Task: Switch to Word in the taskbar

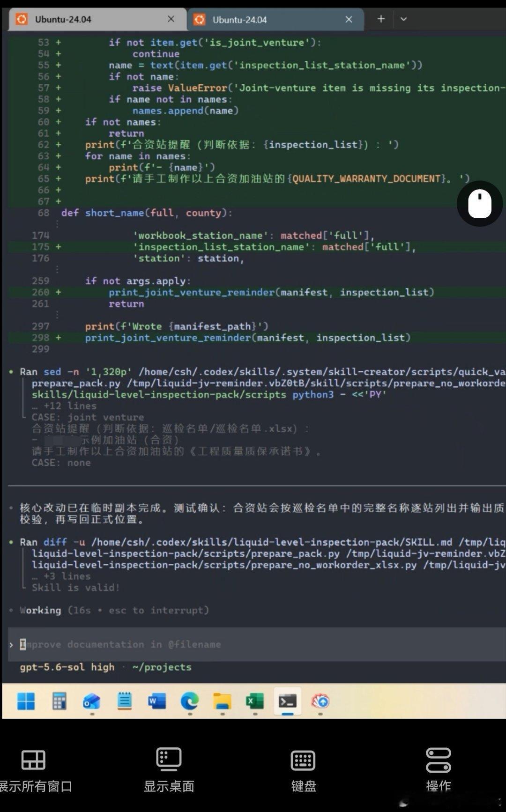Action: [157, 701]
